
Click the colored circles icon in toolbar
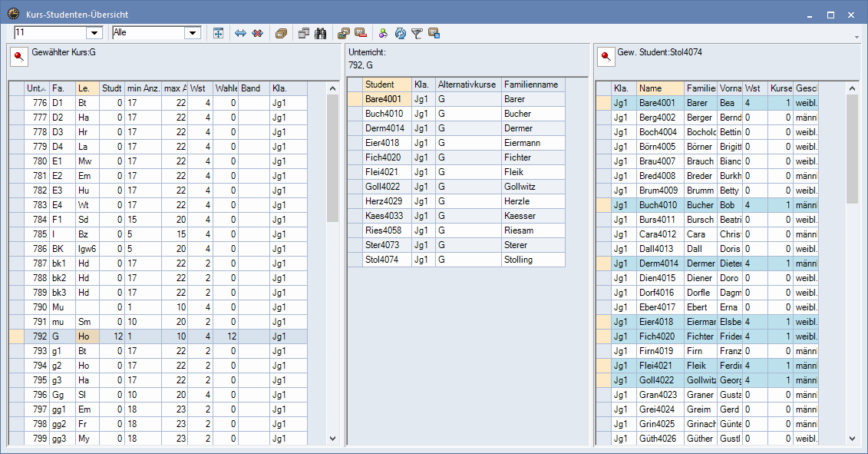(x=384, y=33)
